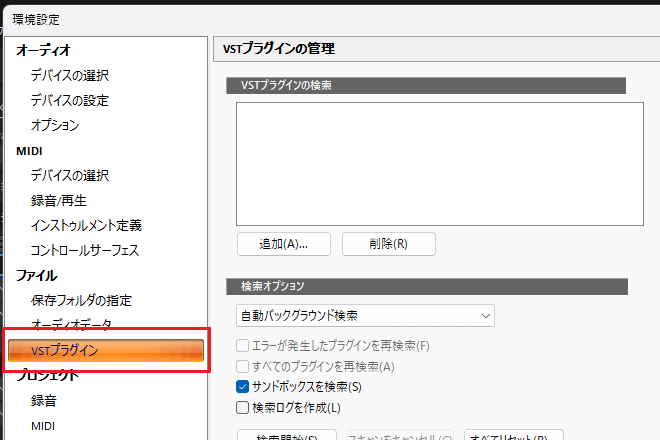The width and height of the screenshot is (660, 440).
Task: Open 録音 under the プロジェクト section
Action: pyautogui.click(x=44, y=401)
